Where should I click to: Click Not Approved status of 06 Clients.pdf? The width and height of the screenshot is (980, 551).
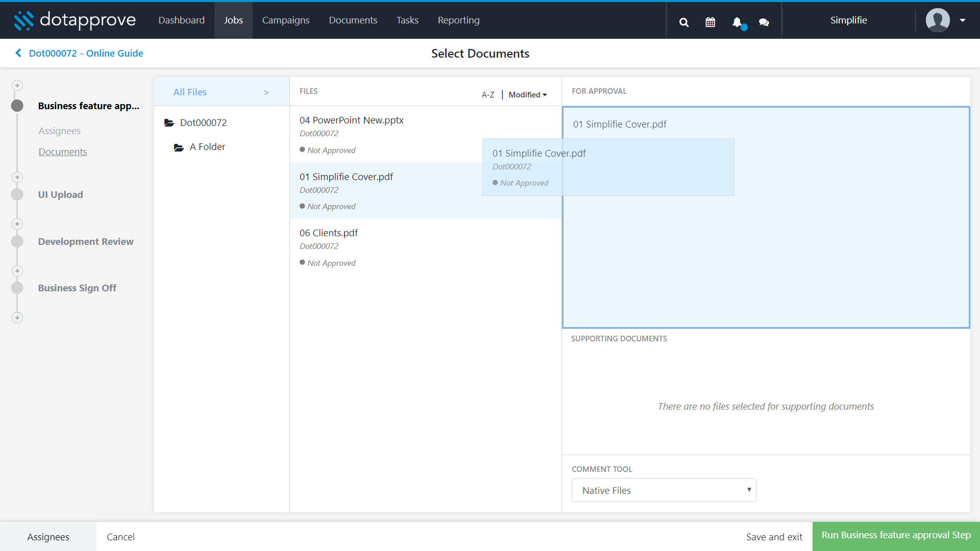coord(328,263)
